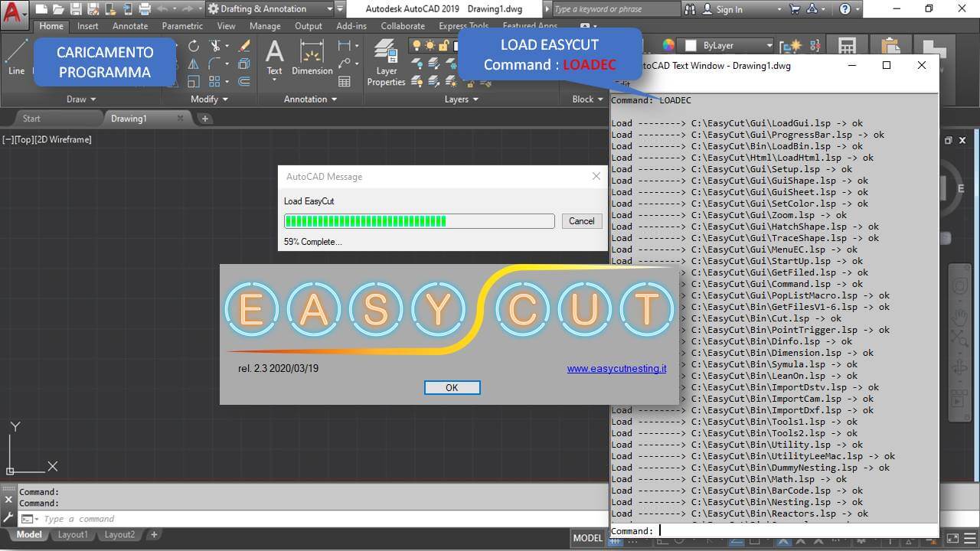Open the Text tool dropdown arrow

pos(274,80)
